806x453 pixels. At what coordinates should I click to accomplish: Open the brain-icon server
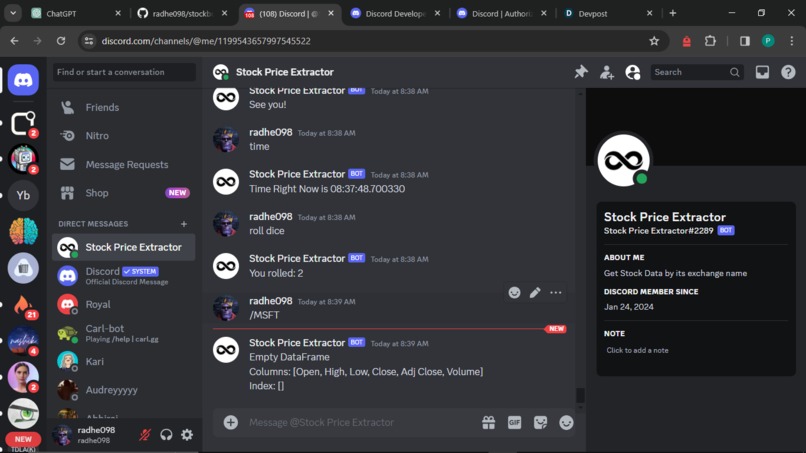[x=23, y=231]
